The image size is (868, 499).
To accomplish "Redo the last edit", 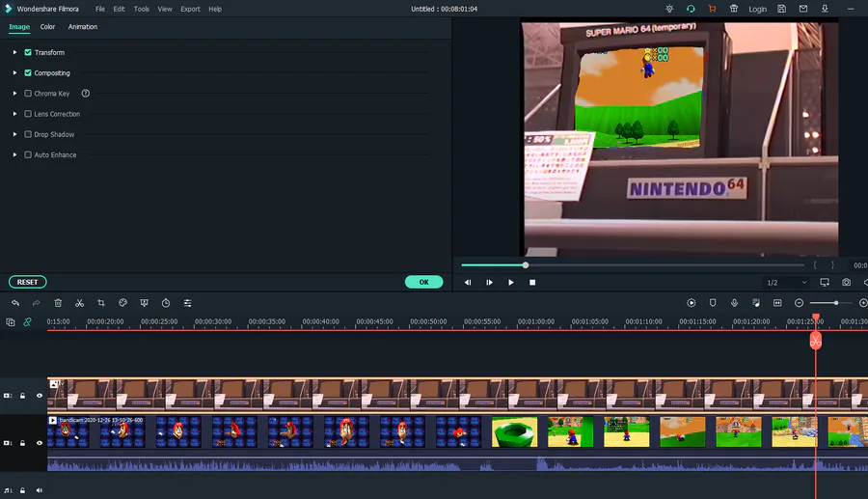I will click(37, 303).
